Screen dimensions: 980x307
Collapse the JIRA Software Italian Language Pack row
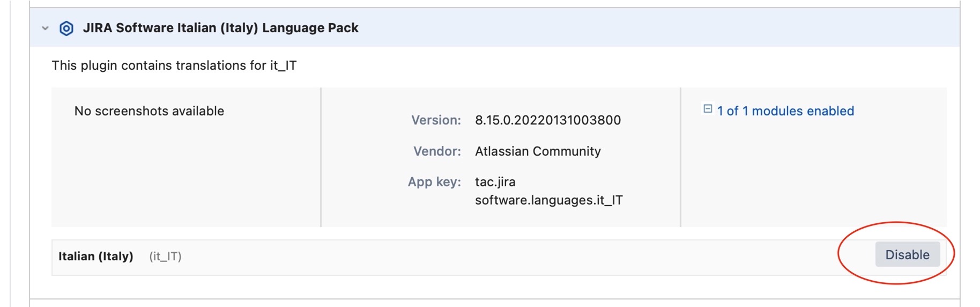(46, 28)
